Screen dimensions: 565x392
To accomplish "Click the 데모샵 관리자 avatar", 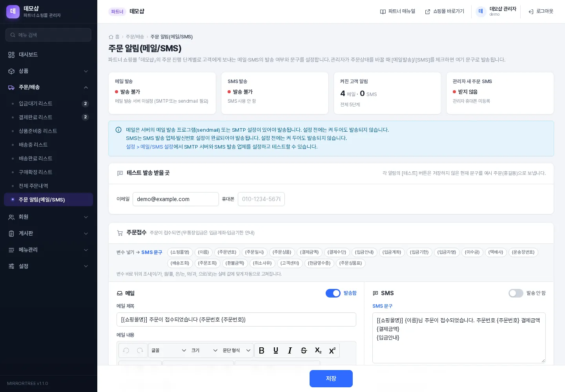I will pyautogui.click(x=481, y=11).
